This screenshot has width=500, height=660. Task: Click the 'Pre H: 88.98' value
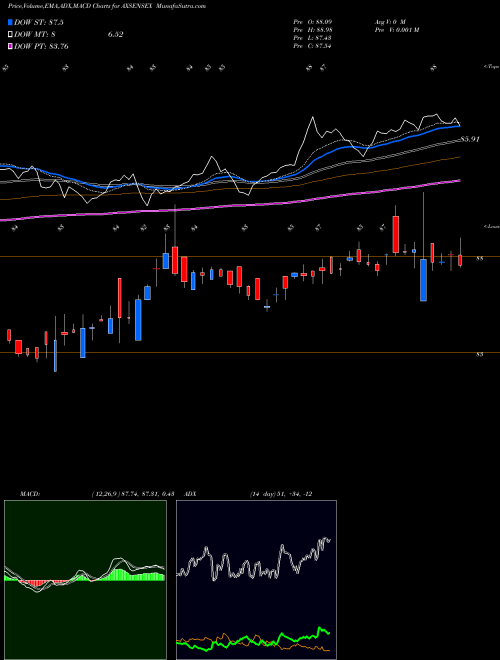(x=312, y=30)
